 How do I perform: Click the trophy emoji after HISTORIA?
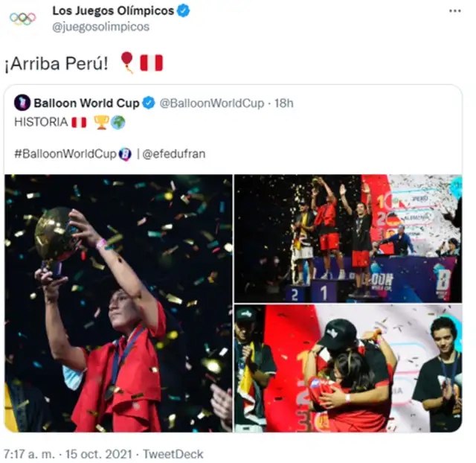[x=101, y=122]
